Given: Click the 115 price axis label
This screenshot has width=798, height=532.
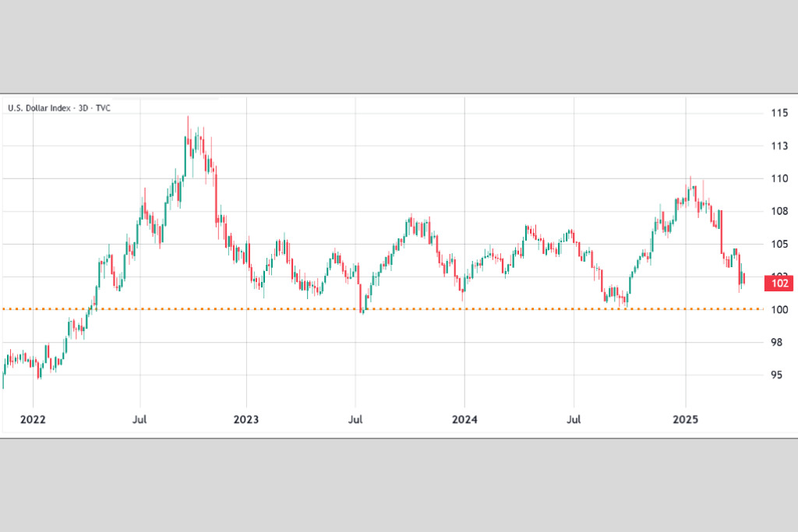Looking at the screenshot, I should [x=779, y=113].
